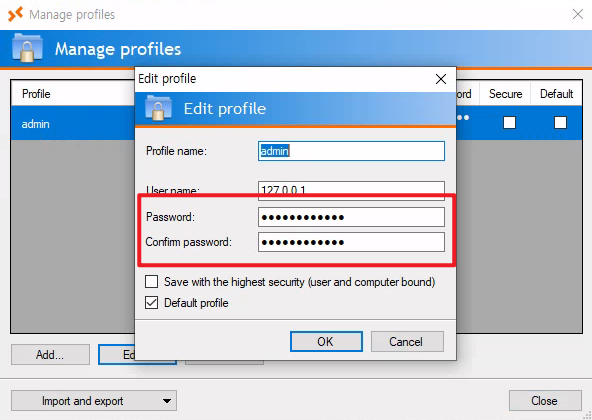Click the orange app logo in title bar

click(x=15, y=14)
